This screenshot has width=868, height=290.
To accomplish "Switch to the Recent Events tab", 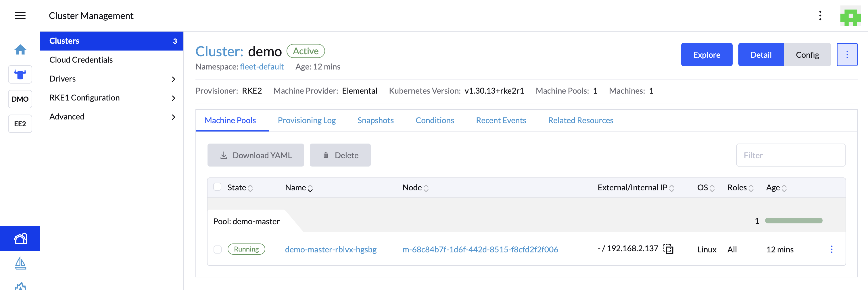I will point(501,120).
